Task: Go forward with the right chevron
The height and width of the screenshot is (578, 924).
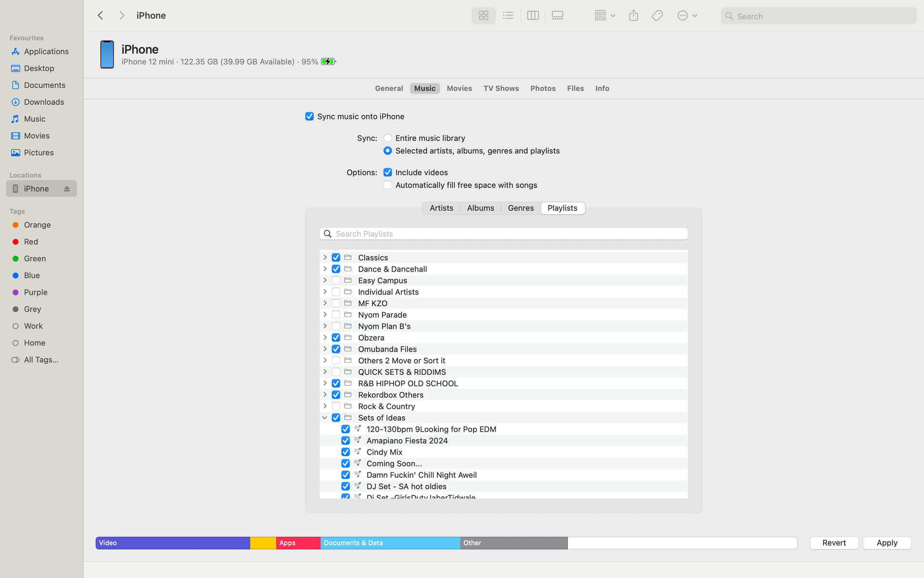Action: 122,15
